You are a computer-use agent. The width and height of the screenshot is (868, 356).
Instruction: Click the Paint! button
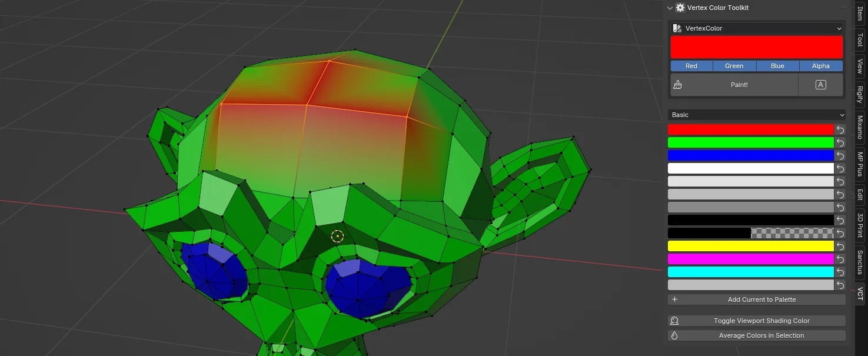point(739,85)
